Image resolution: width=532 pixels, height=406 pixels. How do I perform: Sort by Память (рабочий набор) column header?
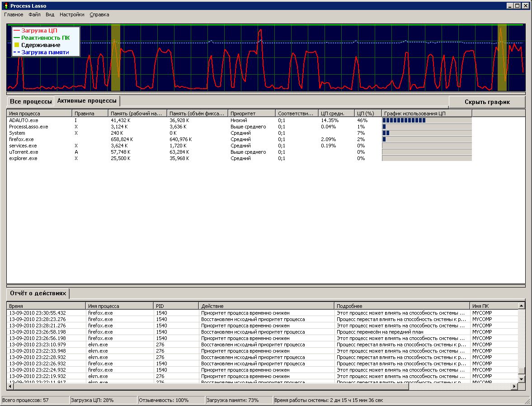[x=137, y=113]
